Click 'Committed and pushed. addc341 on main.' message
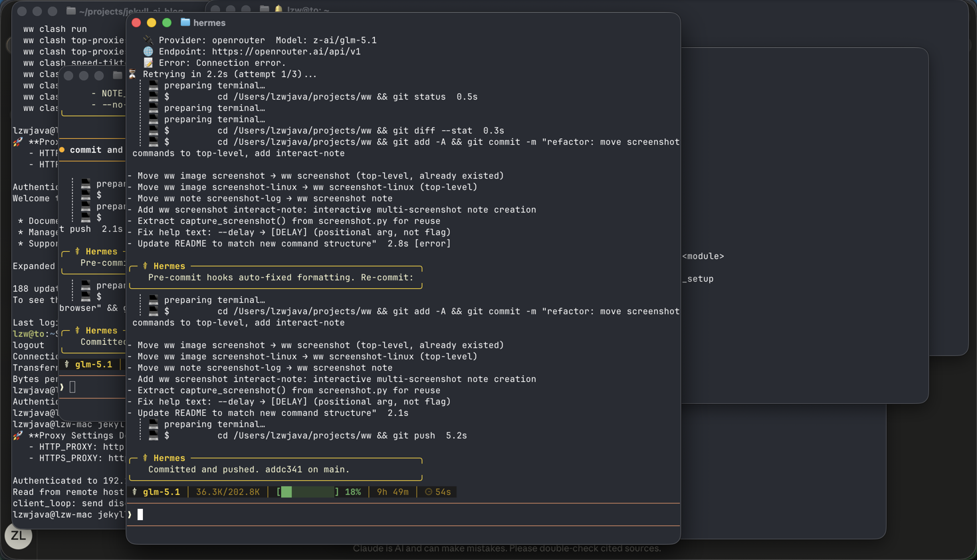 (249, 469)
